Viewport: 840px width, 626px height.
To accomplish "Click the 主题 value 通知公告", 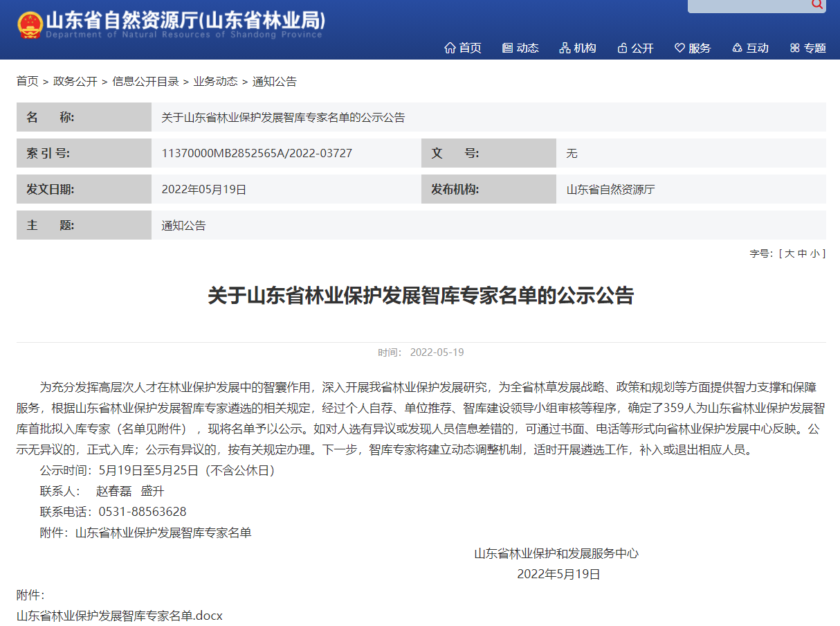I will point(183,225).
